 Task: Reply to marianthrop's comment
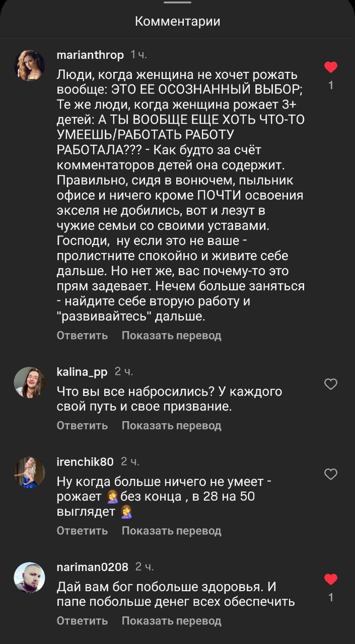click(82, 336)
